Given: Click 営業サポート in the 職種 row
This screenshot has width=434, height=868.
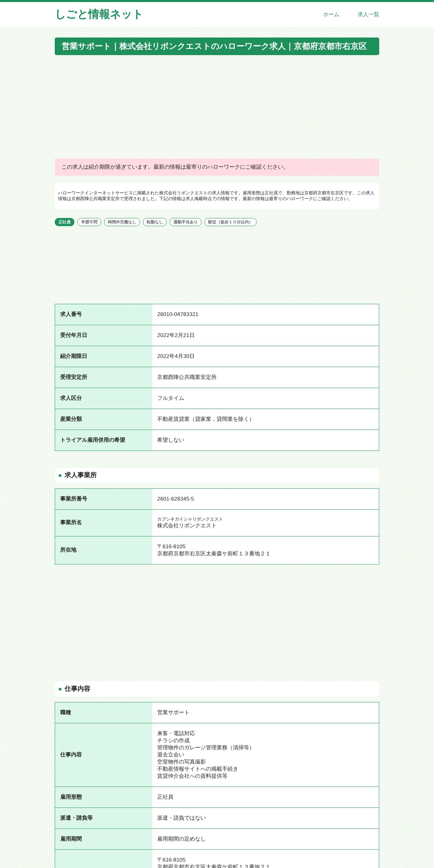Looking at the screenshot, I should (x=173, y=713).
